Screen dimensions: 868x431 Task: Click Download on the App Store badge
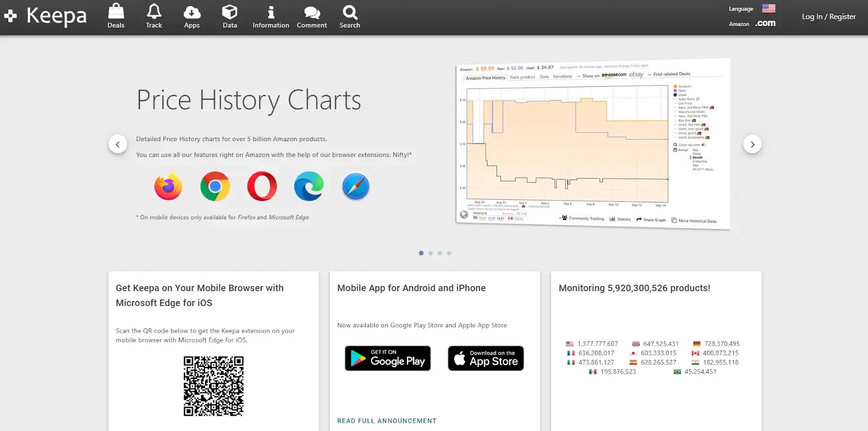[x=486, y=358]
